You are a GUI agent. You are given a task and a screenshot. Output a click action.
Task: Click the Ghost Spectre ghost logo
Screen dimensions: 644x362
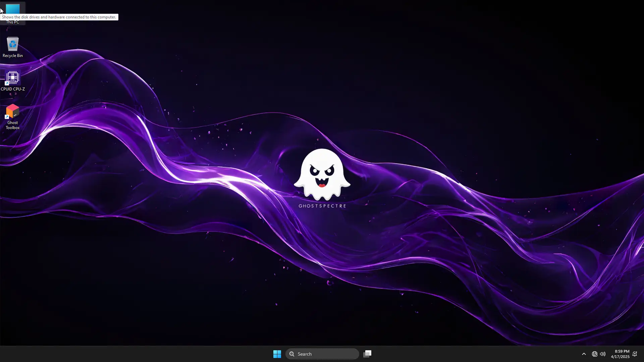click(322, 174)
